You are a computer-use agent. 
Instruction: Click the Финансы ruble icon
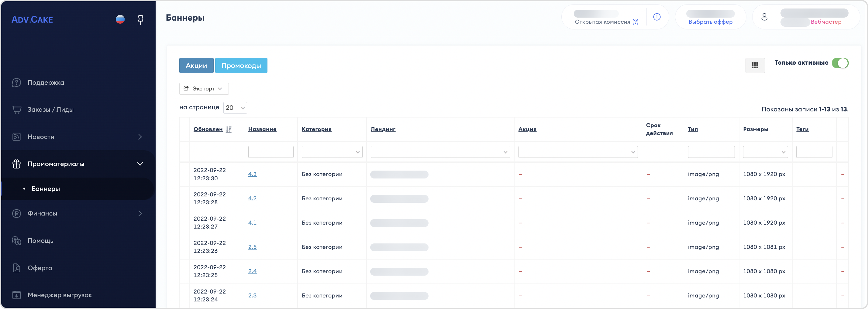[16, 213]
